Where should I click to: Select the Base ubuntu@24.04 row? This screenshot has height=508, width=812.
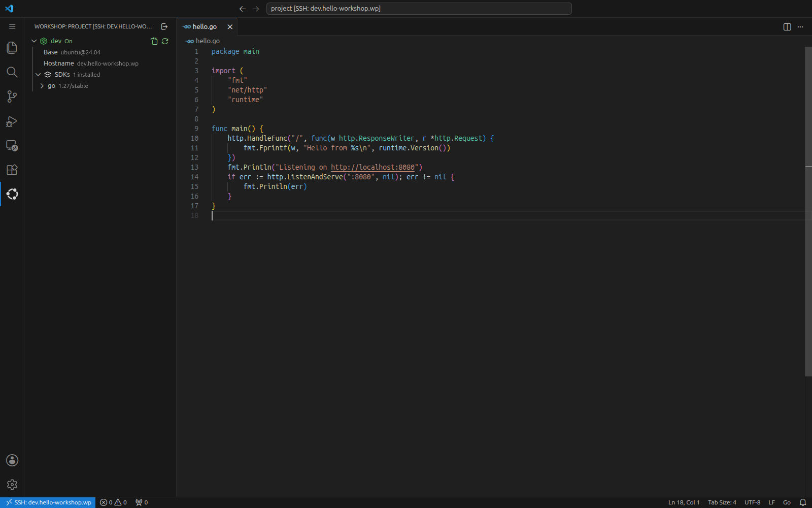[100, 52]
